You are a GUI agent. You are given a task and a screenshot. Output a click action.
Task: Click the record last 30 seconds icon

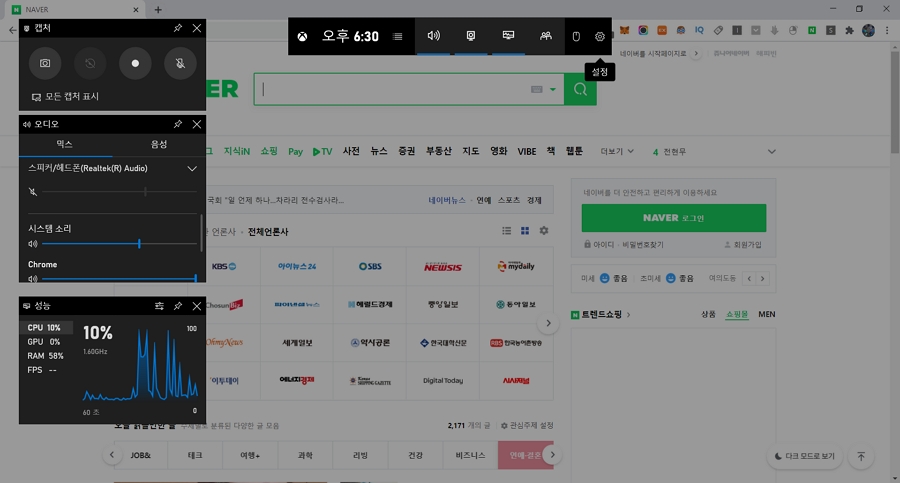tap(90, 63)
